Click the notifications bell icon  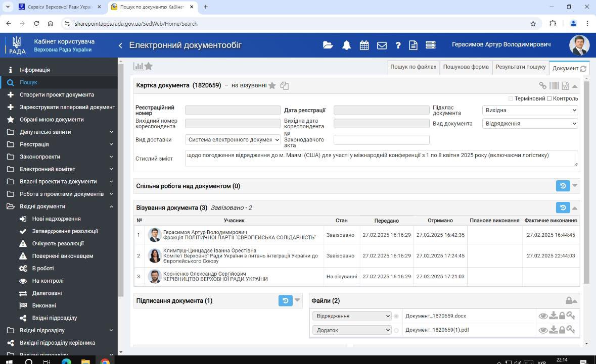coord(346,45)
